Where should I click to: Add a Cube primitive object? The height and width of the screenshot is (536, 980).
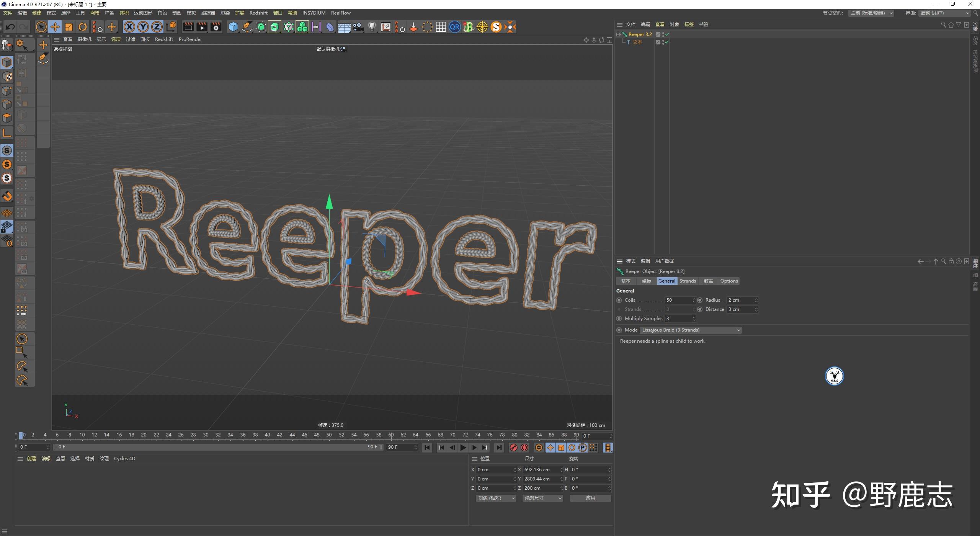(x=233, y=27)
